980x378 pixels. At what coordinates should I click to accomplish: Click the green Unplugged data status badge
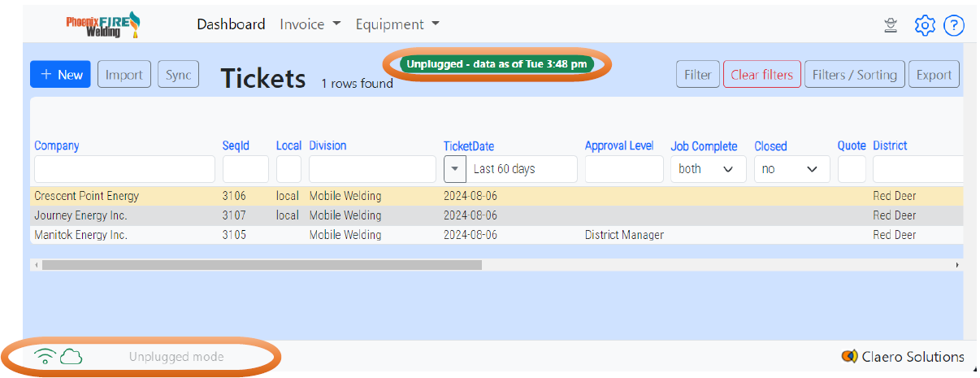pyautogui.click(x=497, y=64)
